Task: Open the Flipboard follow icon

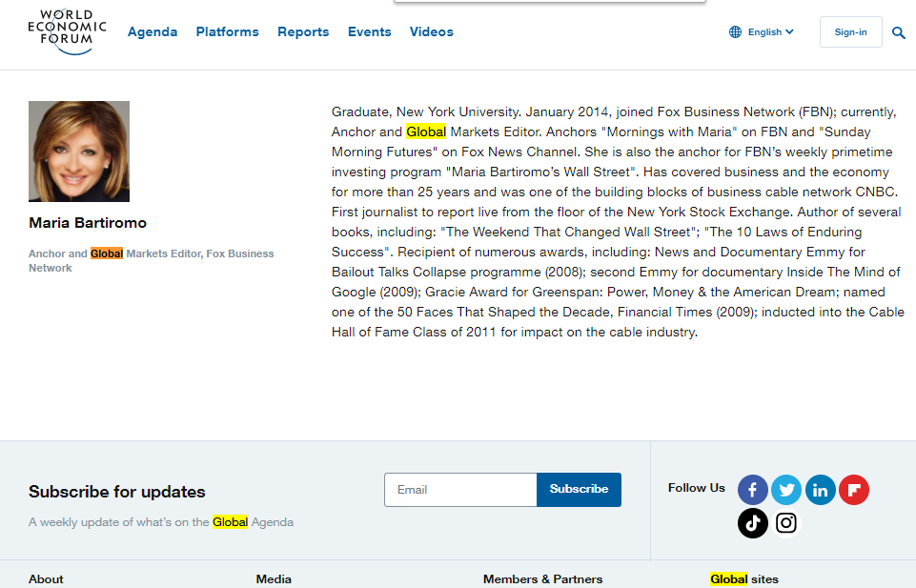Action: point(854,490)
